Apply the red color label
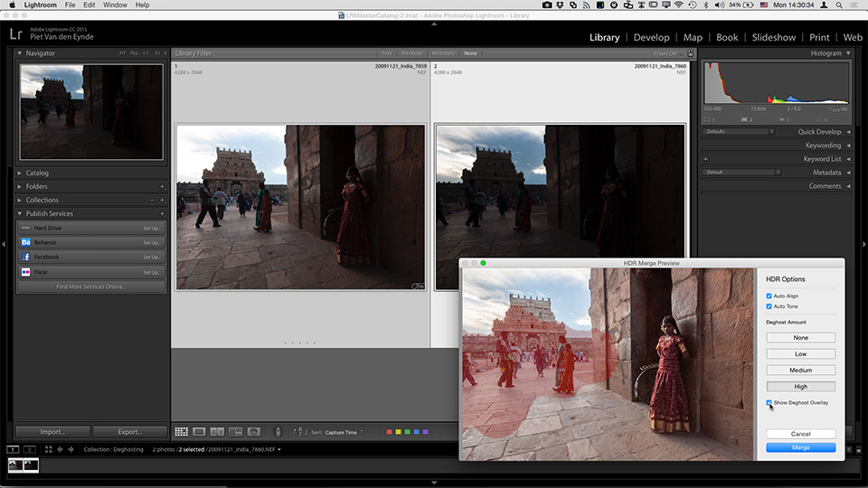This screenshot has width=868, height=488. (x=389, y=432)
